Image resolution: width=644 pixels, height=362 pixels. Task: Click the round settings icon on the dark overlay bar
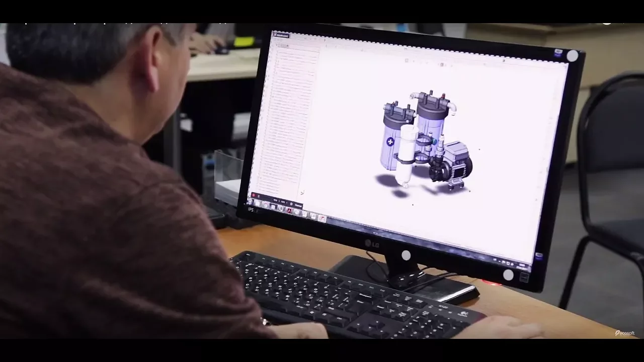coord(291,204)
